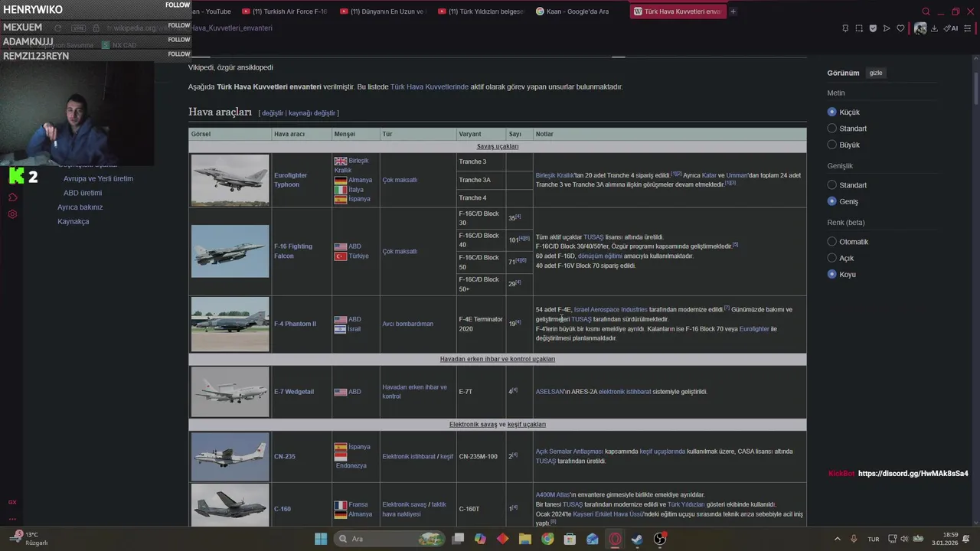The image size is (980, 551).
Task: Open the ad blocker shield icon
Action: 873,28
